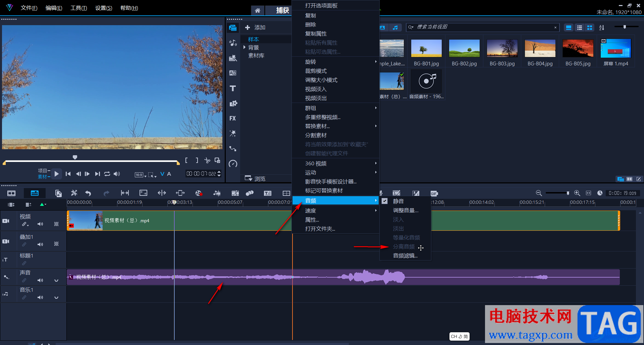644x345 pixels.
Task: Choose 调整音量... in submenu
Action: pos(405,210)
